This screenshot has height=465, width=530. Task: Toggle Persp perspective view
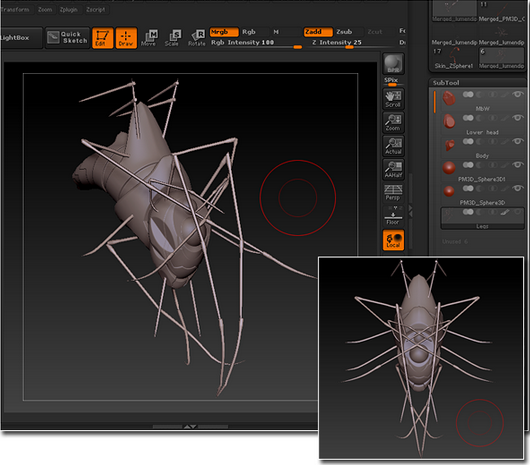pos(393,192)
